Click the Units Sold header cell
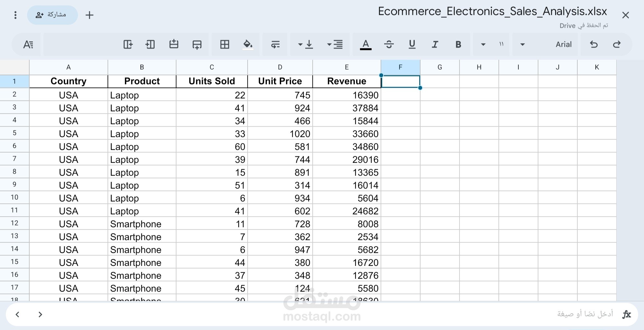The image size is (644, 330). (212, 81)
